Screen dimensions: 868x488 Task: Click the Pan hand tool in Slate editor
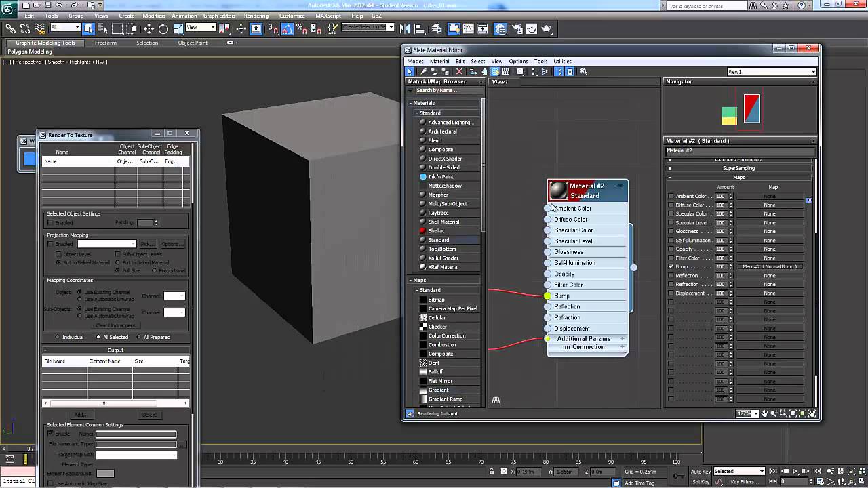pyautogui.click(x=764, y=413)
